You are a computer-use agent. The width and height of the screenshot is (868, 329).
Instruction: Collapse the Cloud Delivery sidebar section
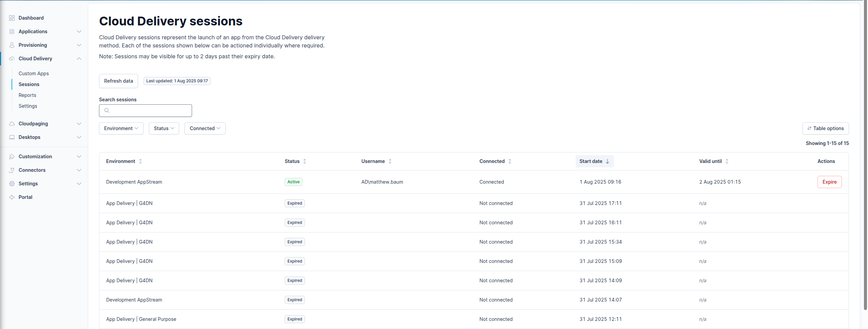[79, 59]
